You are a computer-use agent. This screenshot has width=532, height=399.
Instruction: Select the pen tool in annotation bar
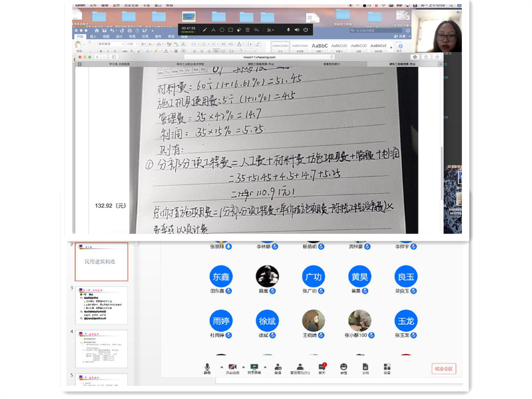205,30
